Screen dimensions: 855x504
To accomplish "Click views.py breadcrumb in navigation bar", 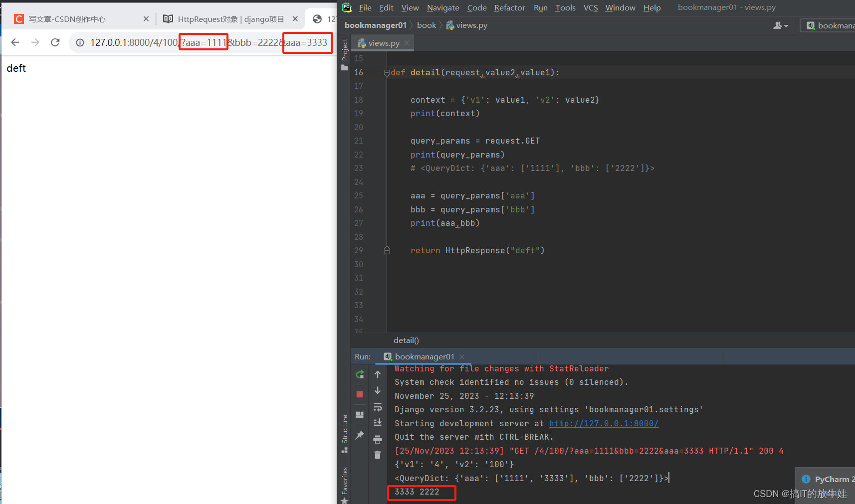I will click(467, 25).
